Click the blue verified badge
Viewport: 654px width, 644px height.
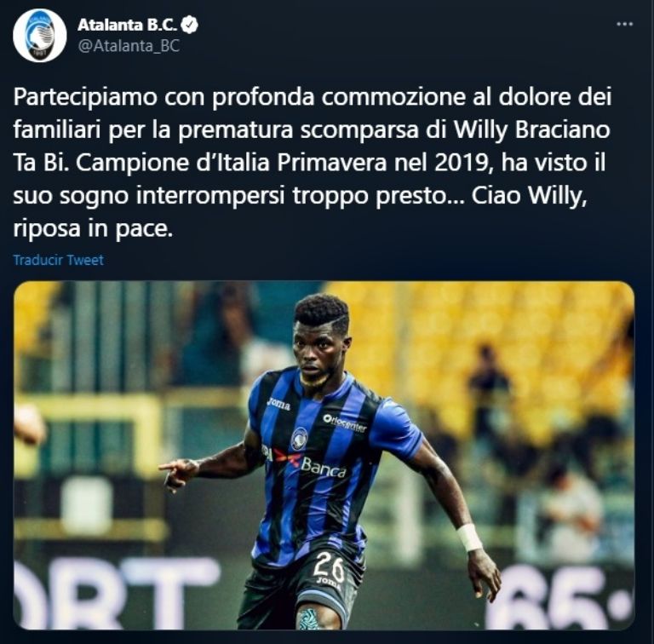tap(191, 25)
